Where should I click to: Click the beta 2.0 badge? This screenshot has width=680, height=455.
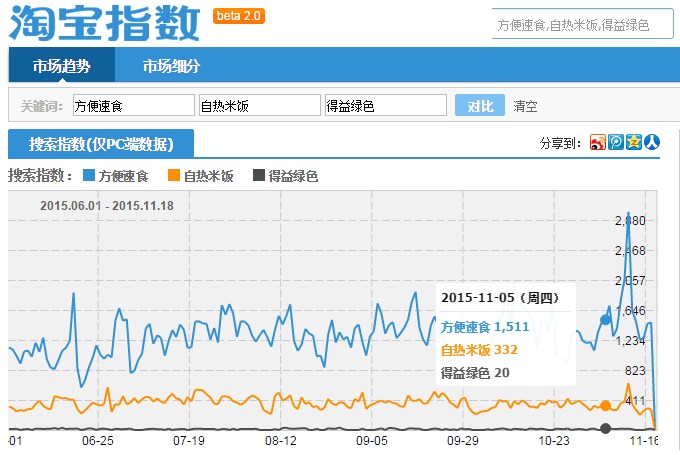(x=240, y=16)
